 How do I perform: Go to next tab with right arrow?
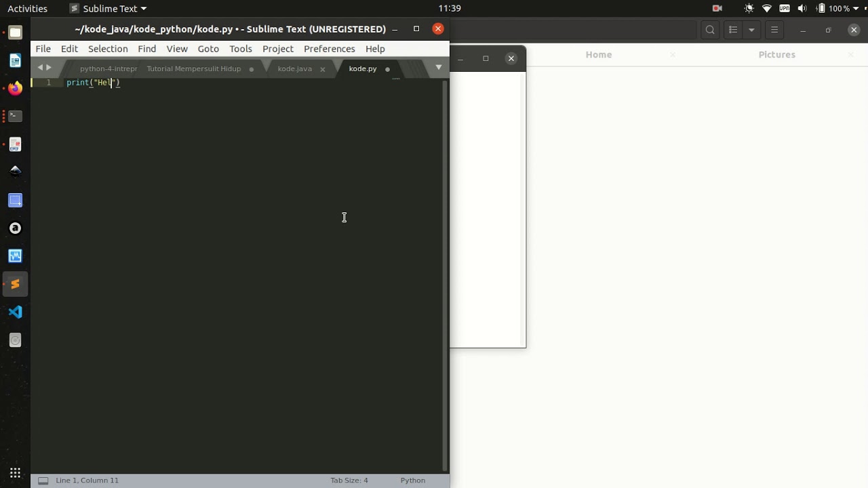(49, 67)
